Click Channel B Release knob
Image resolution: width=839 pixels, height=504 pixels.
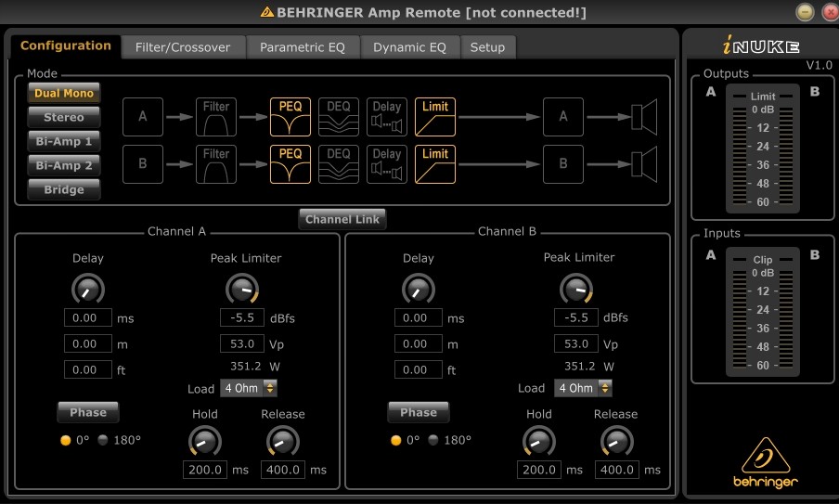pyautogui.click(x=617, y=442)
